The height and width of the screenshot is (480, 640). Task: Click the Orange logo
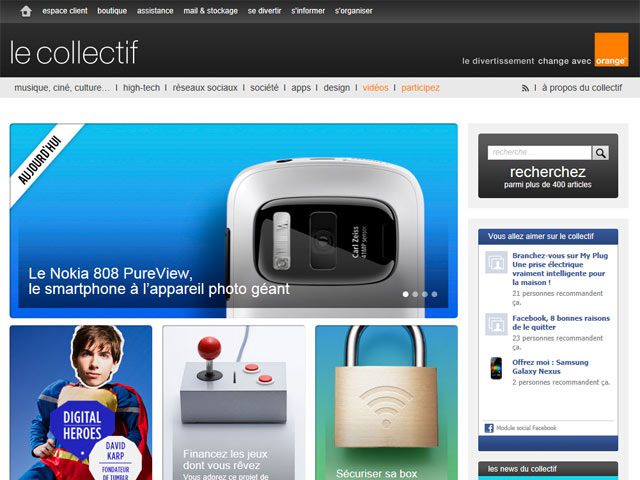[x=611, y=49]
